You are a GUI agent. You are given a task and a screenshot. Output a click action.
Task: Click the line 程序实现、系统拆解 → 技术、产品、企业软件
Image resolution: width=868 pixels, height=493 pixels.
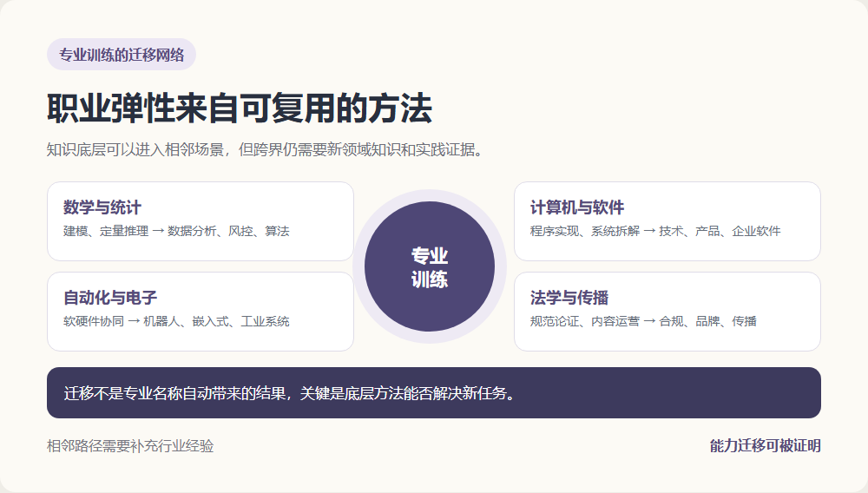655,231
